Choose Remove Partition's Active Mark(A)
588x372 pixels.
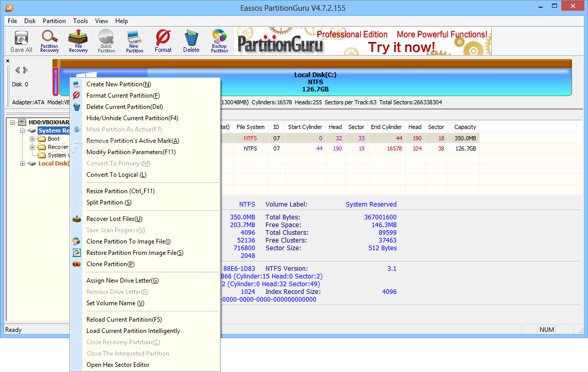click(145, 141)
